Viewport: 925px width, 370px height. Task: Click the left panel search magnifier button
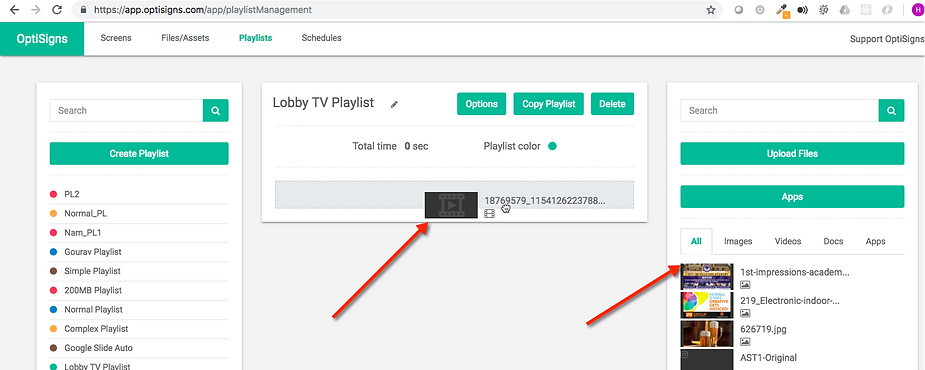[x=215, y=110]
